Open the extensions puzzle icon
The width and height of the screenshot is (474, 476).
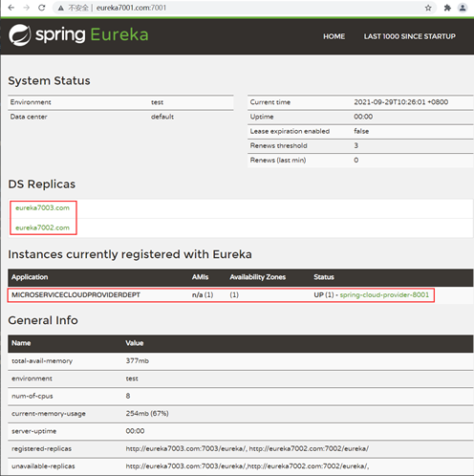coord(447,8)
